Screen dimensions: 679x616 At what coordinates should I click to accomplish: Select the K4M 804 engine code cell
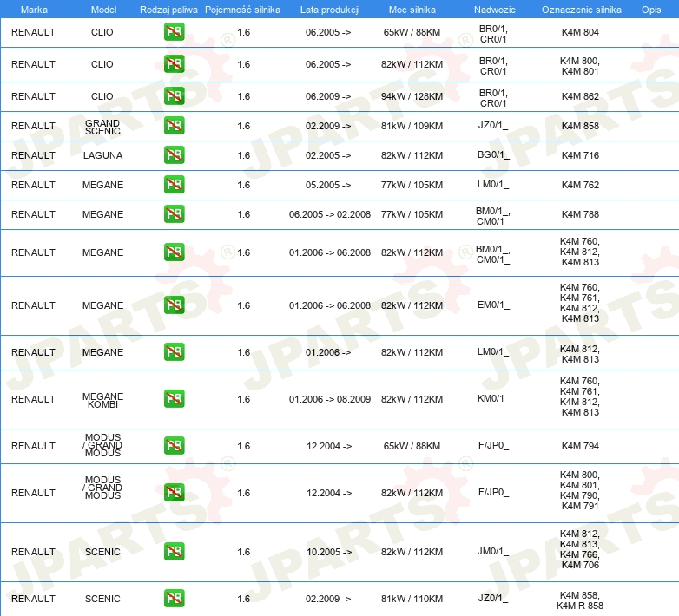pos(580,32)
